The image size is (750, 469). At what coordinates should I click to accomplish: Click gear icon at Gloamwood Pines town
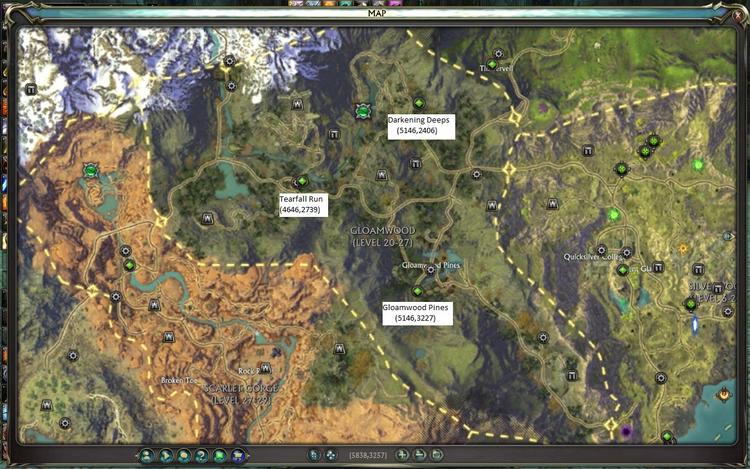point(430,270)
